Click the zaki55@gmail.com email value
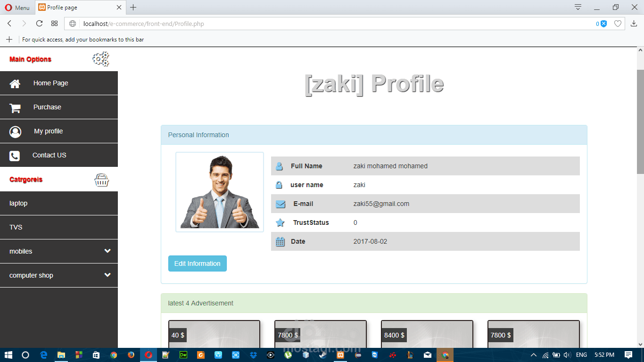 click(x=381, y=204)
